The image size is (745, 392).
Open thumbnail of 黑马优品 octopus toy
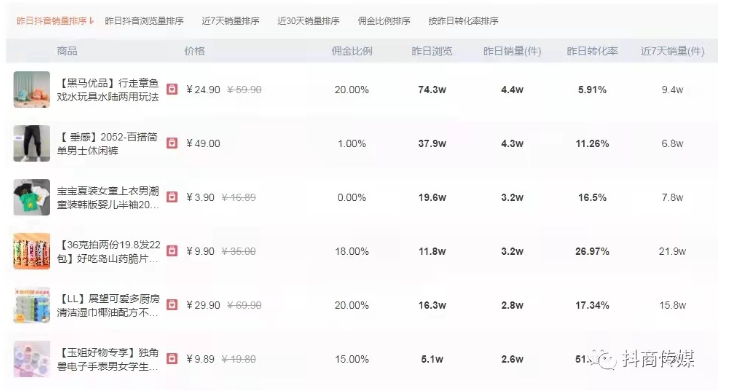[31, 89]
